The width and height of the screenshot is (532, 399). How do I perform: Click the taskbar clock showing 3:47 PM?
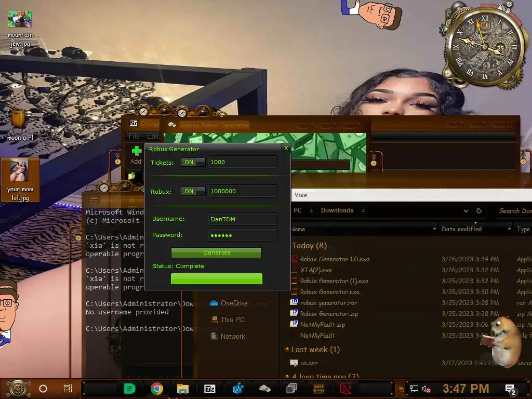[x=465, y=389]
